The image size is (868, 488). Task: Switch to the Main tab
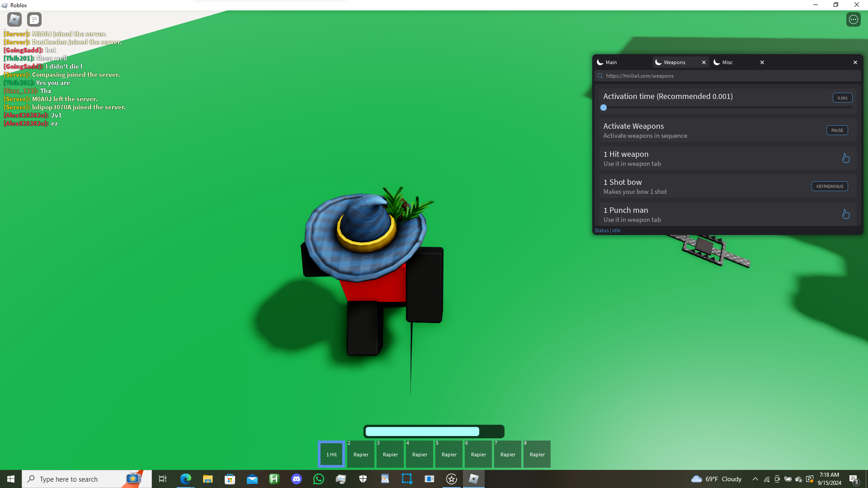tap(611, 62)
